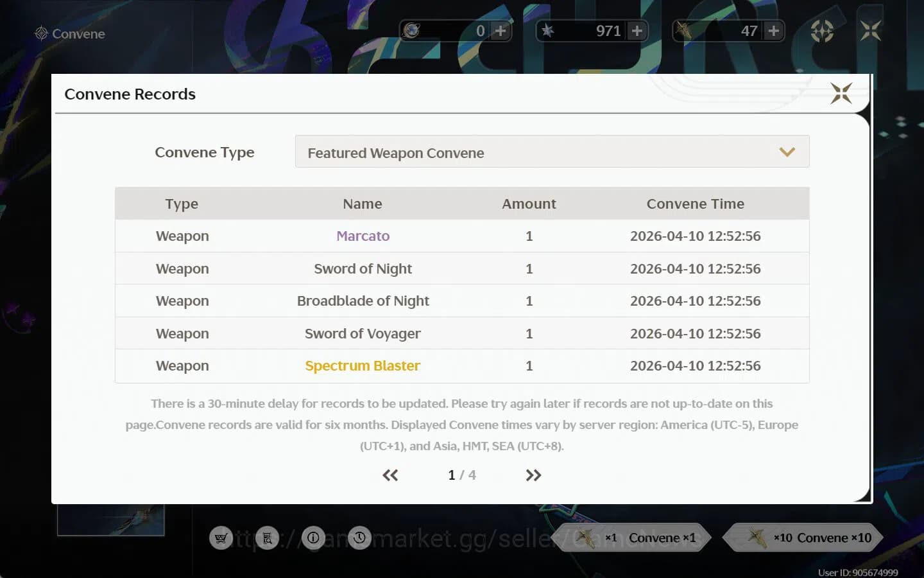Open the convene info icon

[x=313, y=538]
